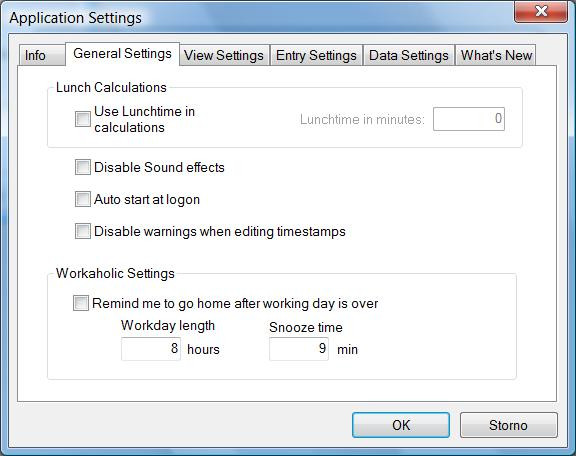The height and width of the screenshot is (456, 576).
Task: Click the Disable Sound effects label
Action: point(159,167)
